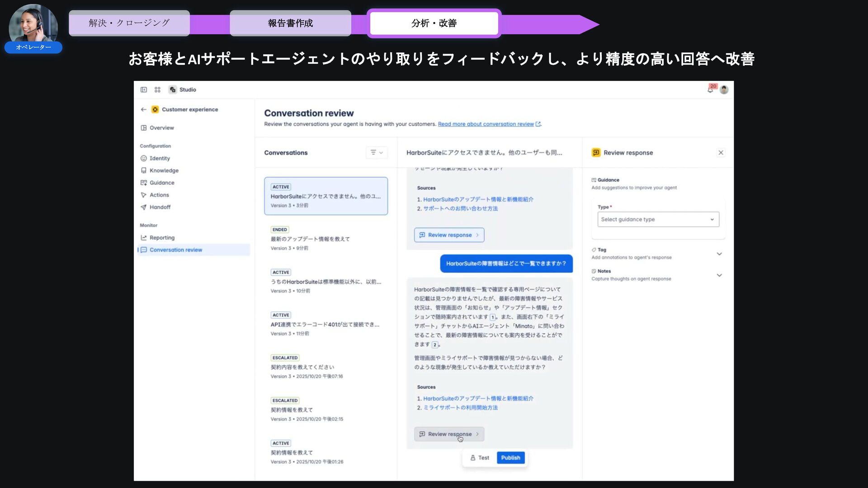The image size is (868, 488).
Task: Open the Select guidance type dropdown
Action: point(658,219)
